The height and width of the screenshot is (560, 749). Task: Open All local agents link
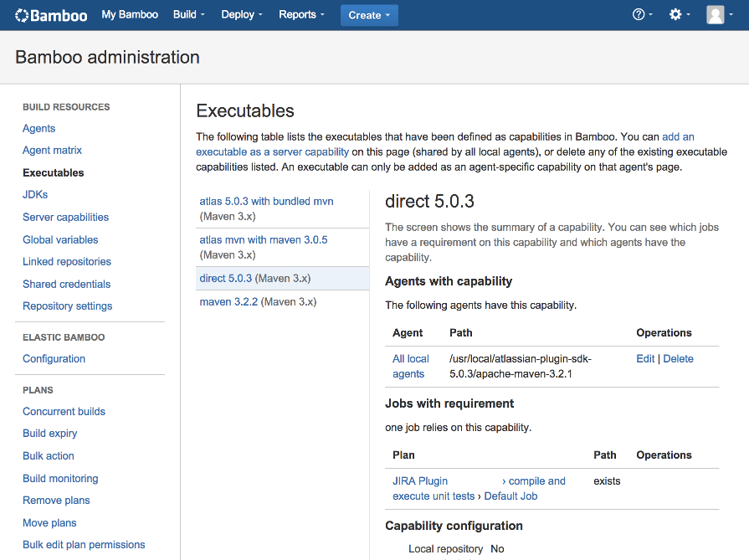(x=410, y=367)
